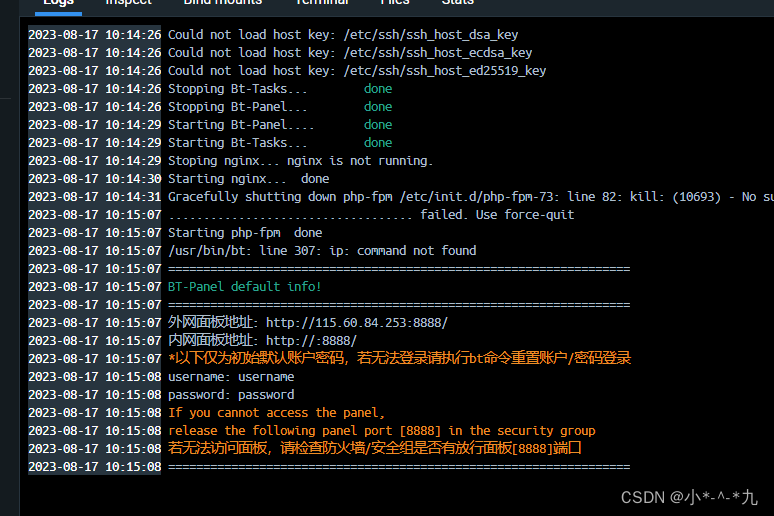
Task: Select 'Stoping nginx... nginx is not running.' line
Action: pyautogui.click(x=301, y=161)
